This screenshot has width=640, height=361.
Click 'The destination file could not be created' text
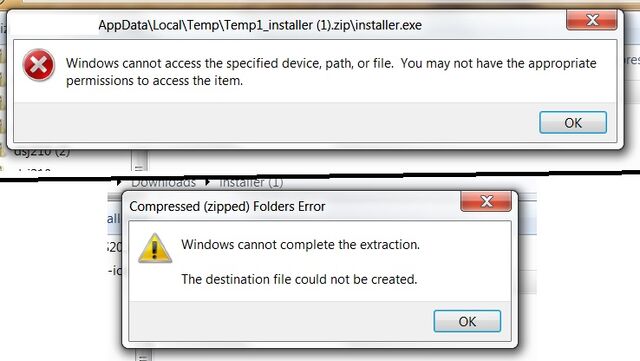[299, 279]
